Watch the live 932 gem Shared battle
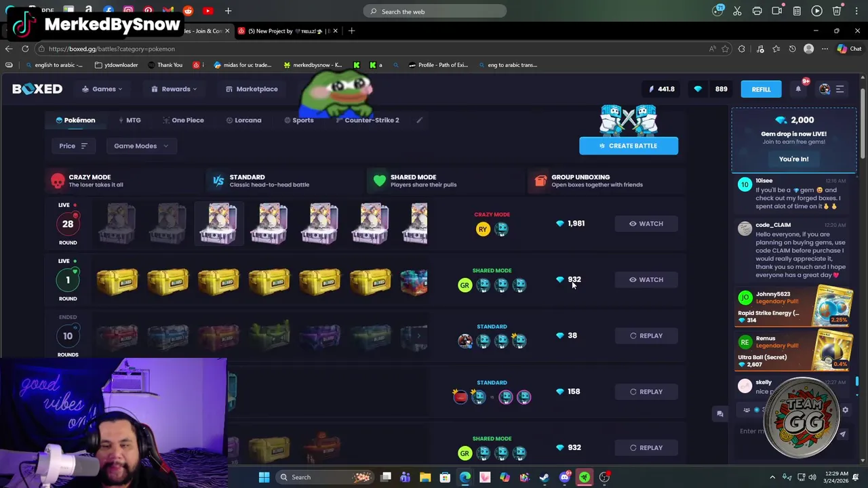The width and height of the screenshot is (868, 488). [646, 279]
